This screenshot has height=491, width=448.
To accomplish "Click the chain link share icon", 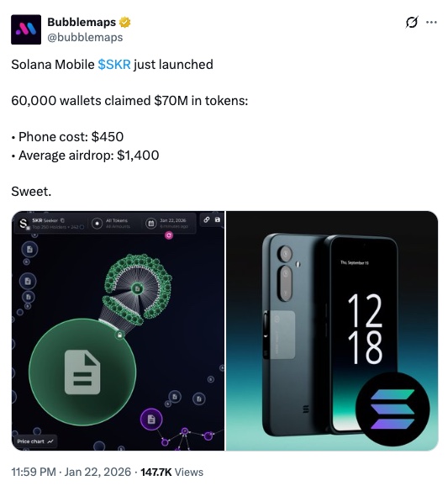I will [x=207, y=219].
